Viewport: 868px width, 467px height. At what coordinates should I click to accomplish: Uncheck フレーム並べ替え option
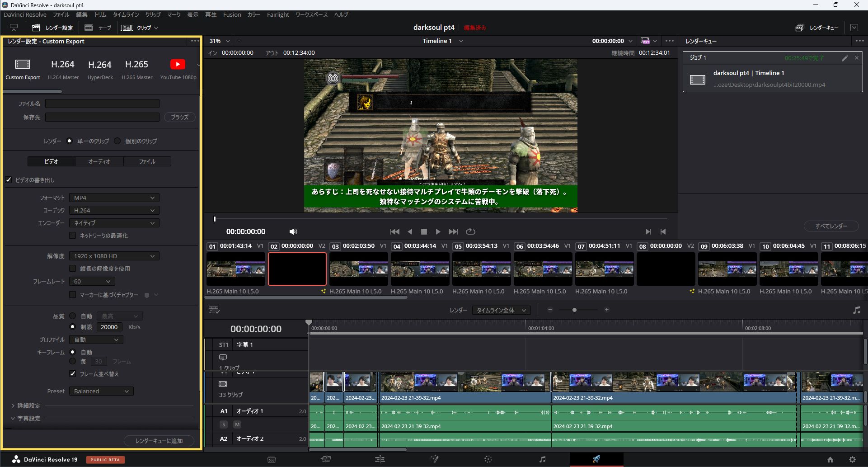point(72,373)
